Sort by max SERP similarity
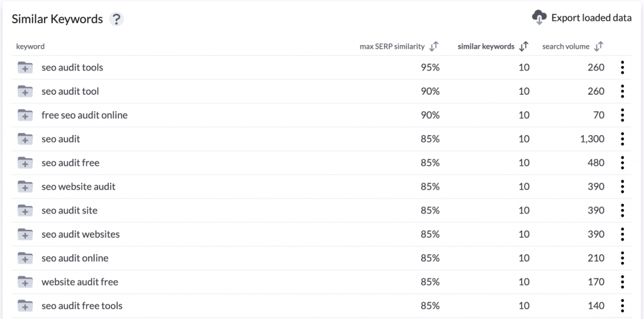The image size is (644, 319). click(x=434, y=46)
